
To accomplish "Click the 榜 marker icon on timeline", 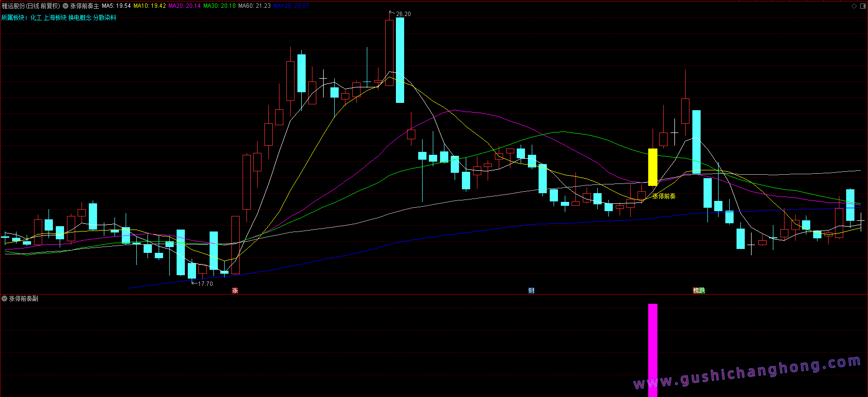I will [x=696, y=290].
